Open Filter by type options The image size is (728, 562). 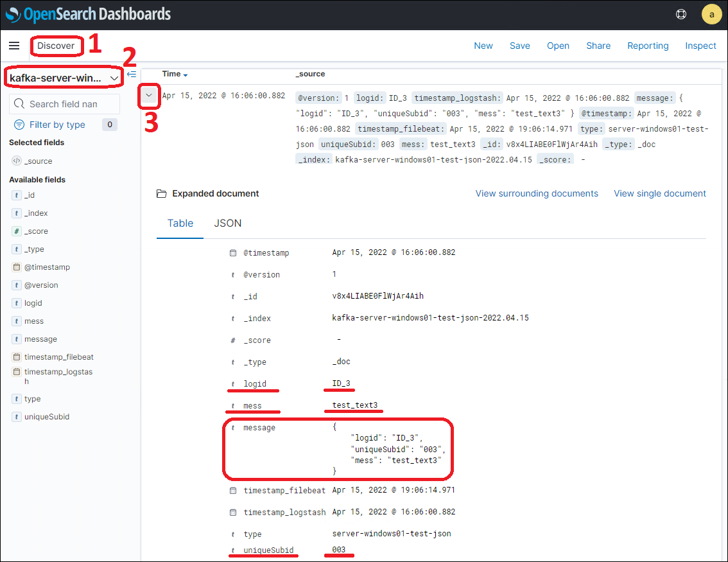[x=57, y=125]
